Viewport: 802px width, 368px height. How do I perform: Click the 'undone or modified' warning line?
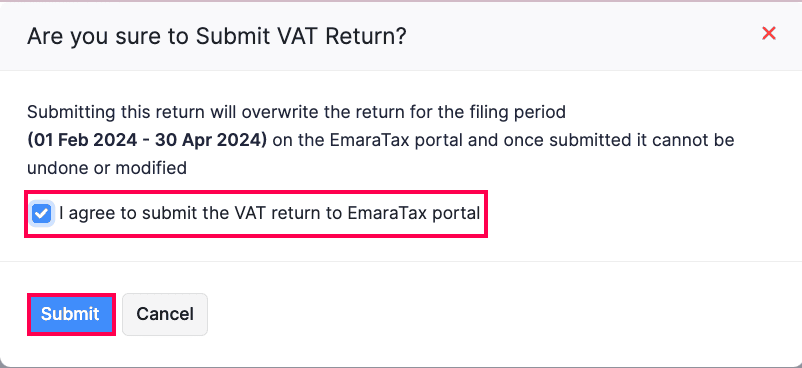(107, 167)
